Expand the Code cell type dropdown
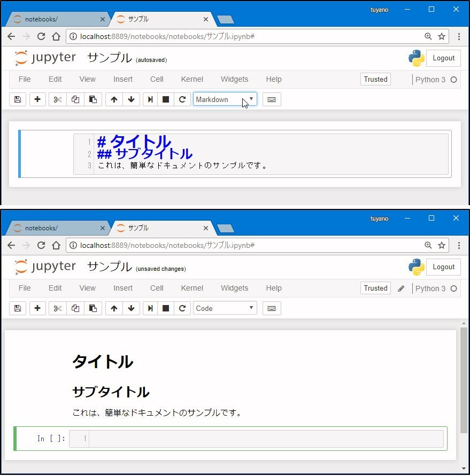This screenshot has height=476, width=470. point(225,308)
